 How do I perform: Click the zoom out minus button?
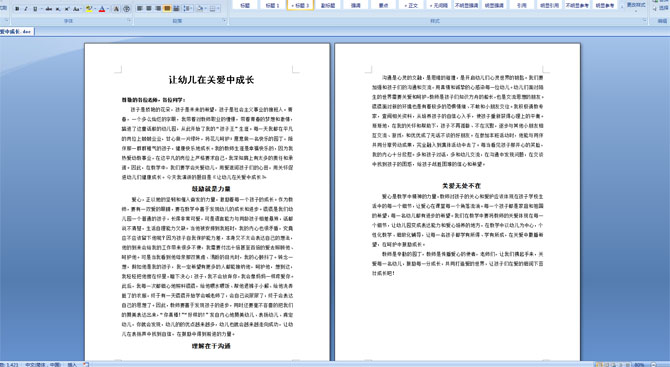[653, 365]
